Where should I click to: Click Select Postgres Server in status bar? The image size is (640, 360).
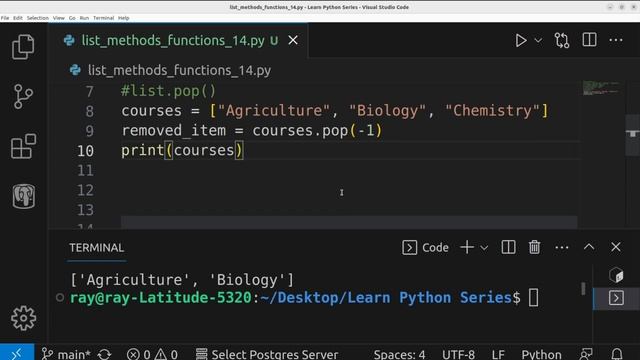coord(267,354)
